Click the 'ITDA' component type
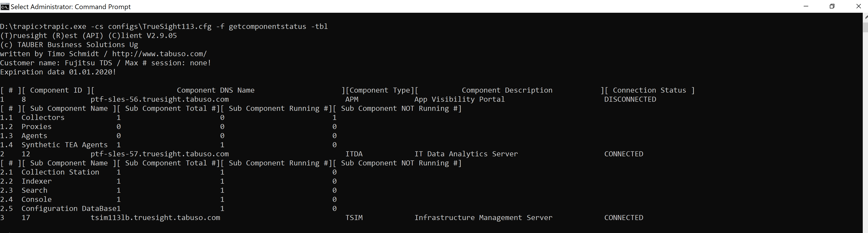 pyautogui.click(x=354, y=154)
